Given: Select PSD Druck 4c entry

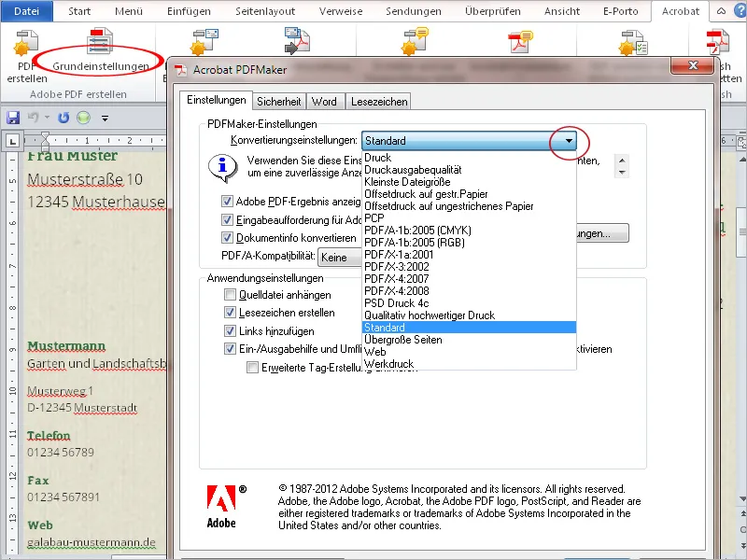Looking at the screenshot, I should click(x=469, y=302).
